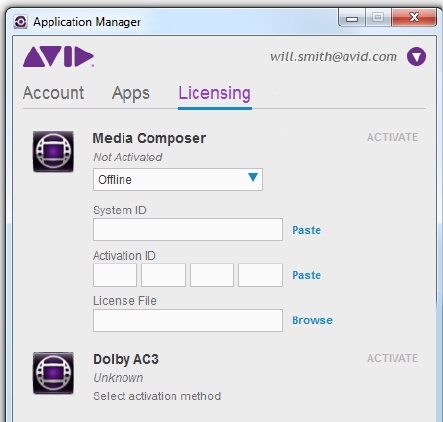Click the second Activation ID box
Viewport: 443px width, 422px height.
click(x=163, y=275)
